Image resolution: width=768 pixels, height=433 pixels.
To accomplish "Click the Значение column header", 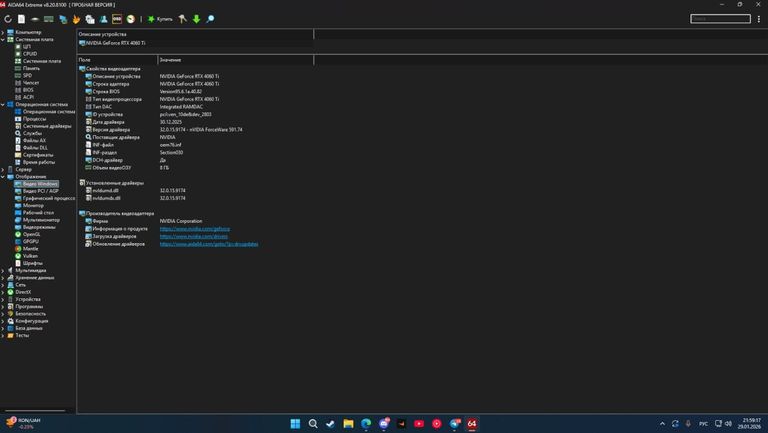I will click(x=236, y=60).
